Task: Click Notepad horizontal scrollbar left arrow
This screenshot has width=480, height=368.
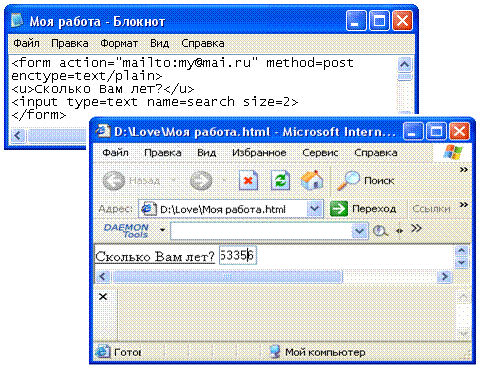Action: click(18, 136)
